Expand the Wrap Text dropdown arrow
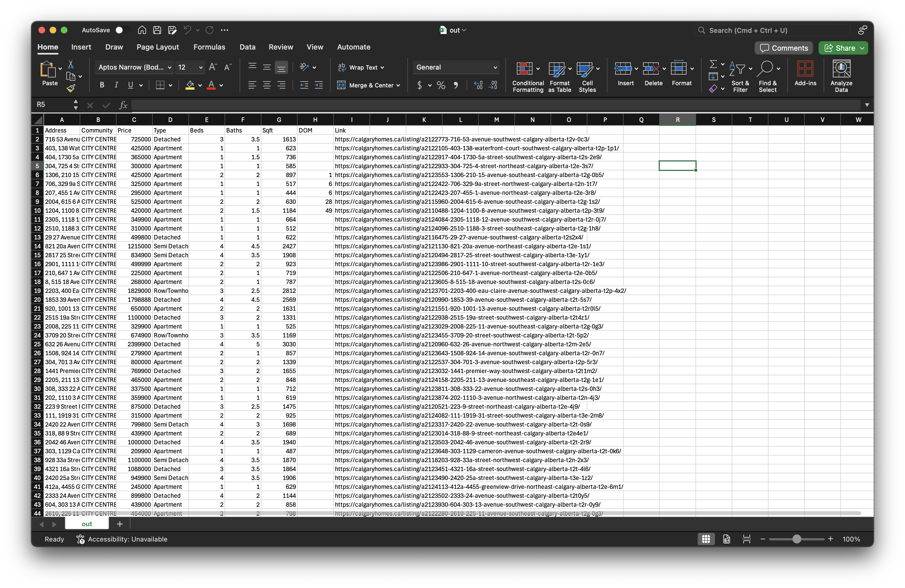The height and width of the screenshot is (588, 905). (x=382, y=68)
